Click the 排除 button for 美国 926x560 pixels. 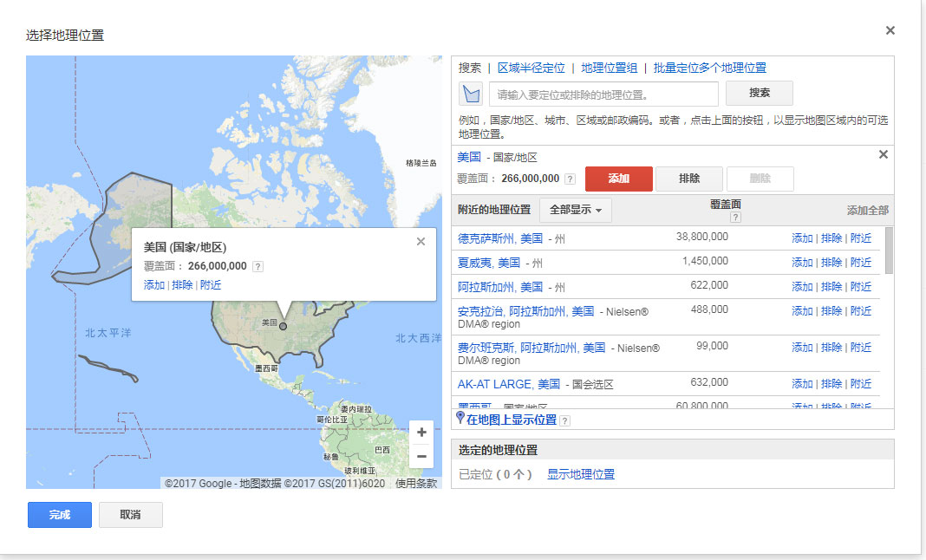[x=689, y=179]
